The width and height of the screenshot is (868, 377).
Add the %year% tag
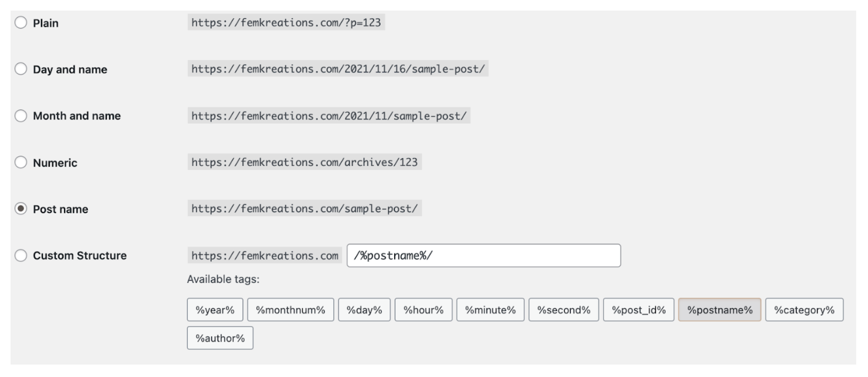pyautogui.click(x=215, y=310)
